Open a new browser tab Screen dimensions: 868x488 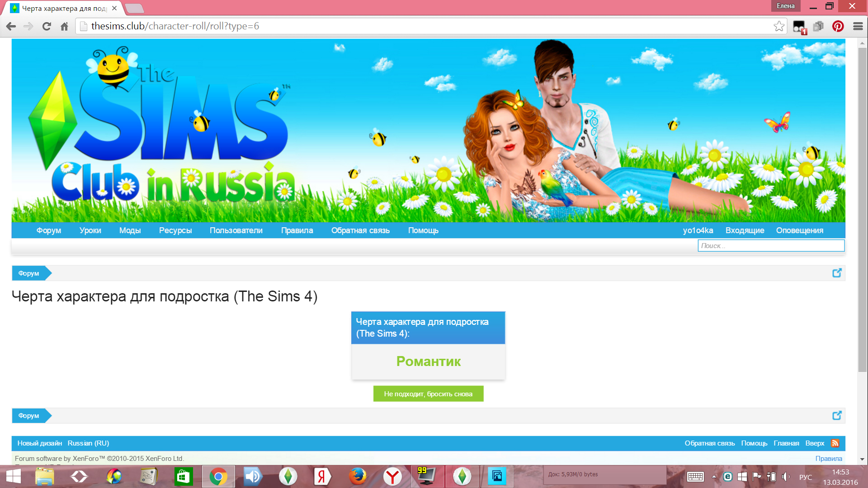[134, 8]
